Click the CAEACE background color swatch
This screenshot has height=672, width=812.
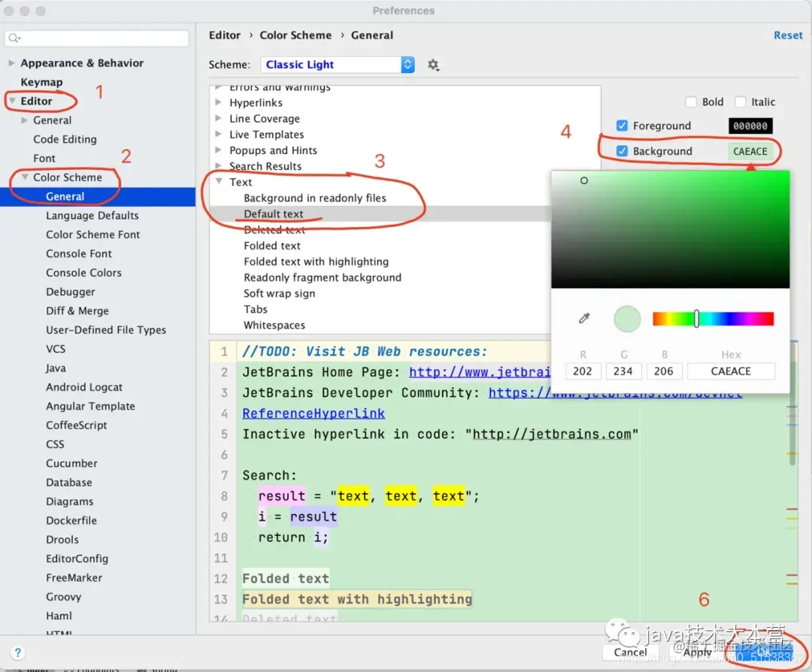(x=750, y=151)
